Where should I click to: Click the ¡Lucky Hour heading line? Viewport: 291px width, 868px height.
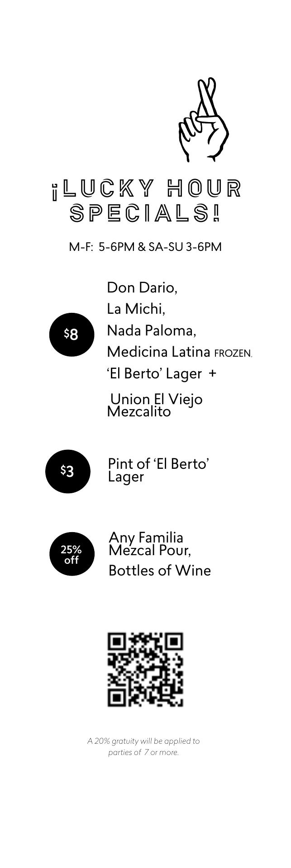(147, 189)
